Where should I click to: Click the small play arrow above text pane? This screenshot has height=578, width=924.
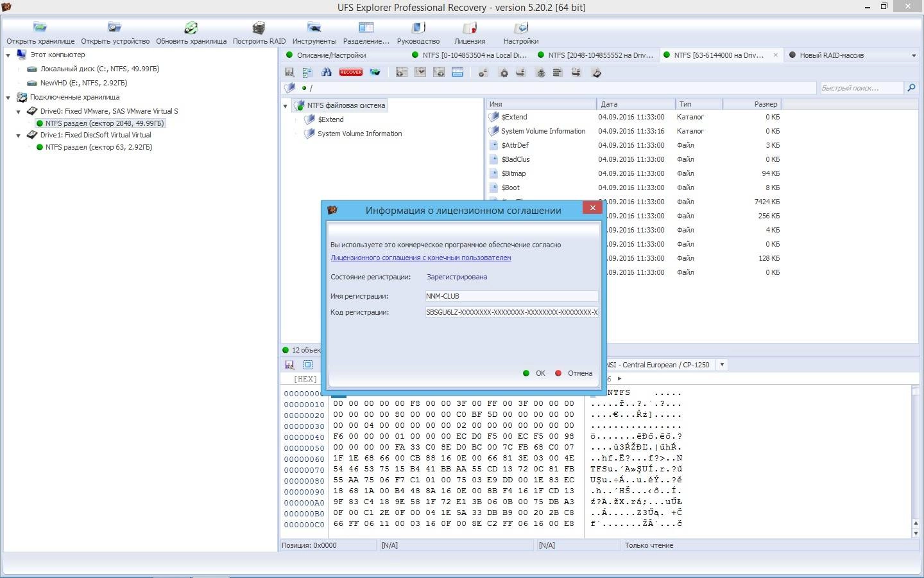click(x=619, y=379)
